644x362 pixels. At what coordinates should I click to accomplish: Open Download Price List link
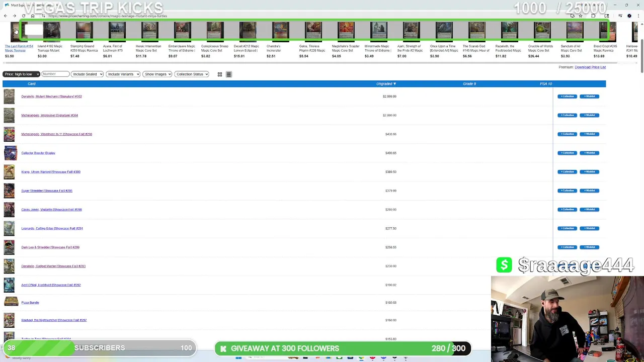click(x=590, y=67)
